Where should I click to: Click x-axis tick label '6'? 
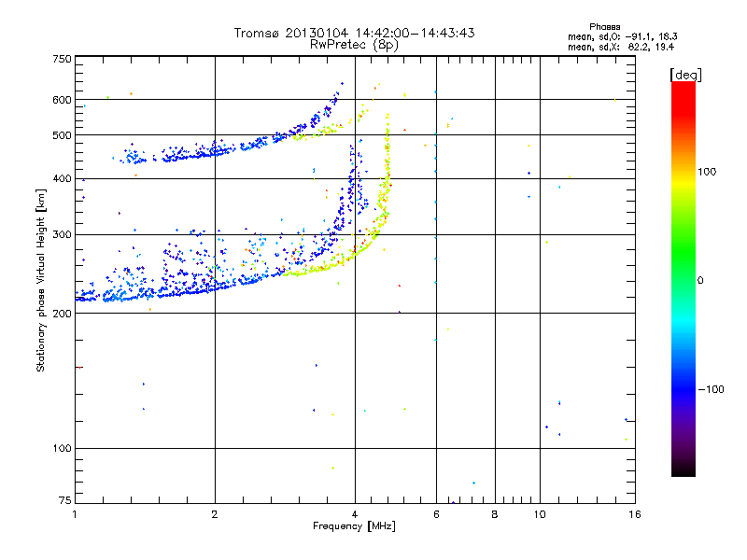[x=436, y=514]
